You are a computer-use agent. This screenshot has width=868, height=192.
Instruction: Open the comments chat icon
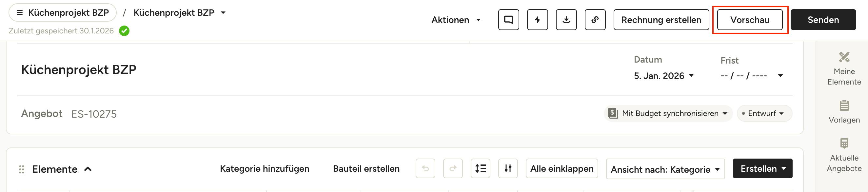pyautogui.click(x=508, y=20)
